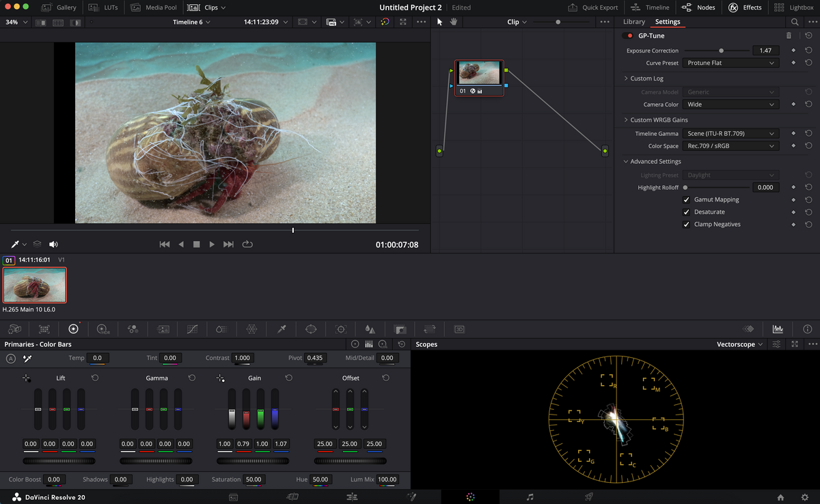This screenshot has height=504, width=820.
Task: Click the loop playback icon
Action: (x=247, y=244)
